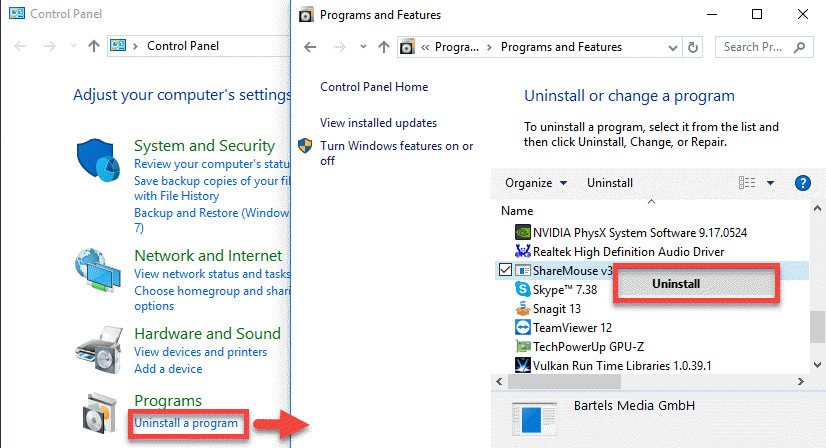Screen dimensions: 826x448
Task: Select the Skype 7.38 program icon
Action: [522, 289]
